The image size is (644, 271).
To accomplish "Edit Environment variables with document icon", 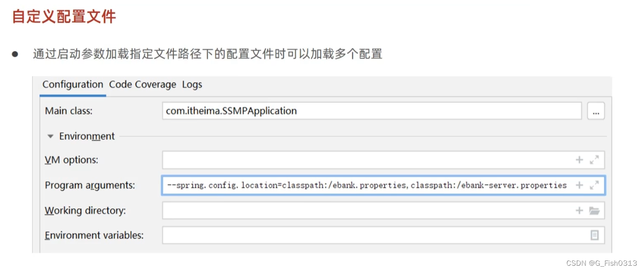I will click(x=594, y=235).
